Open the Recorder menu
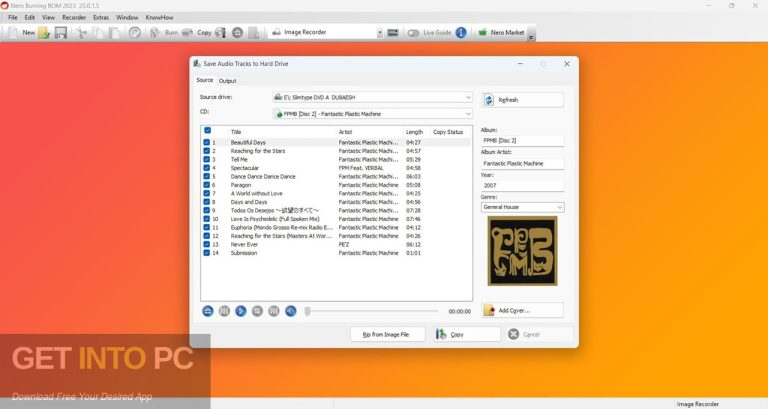The width and height of the screenshot is (768, 409). click(x=74, y=18)
